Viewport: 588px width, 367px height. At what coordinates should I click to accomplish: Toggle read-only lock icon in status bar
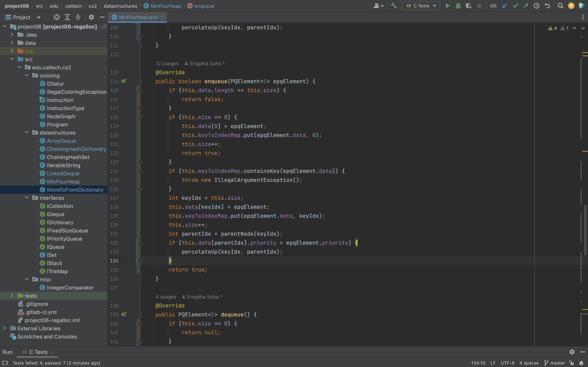point(571,363)
